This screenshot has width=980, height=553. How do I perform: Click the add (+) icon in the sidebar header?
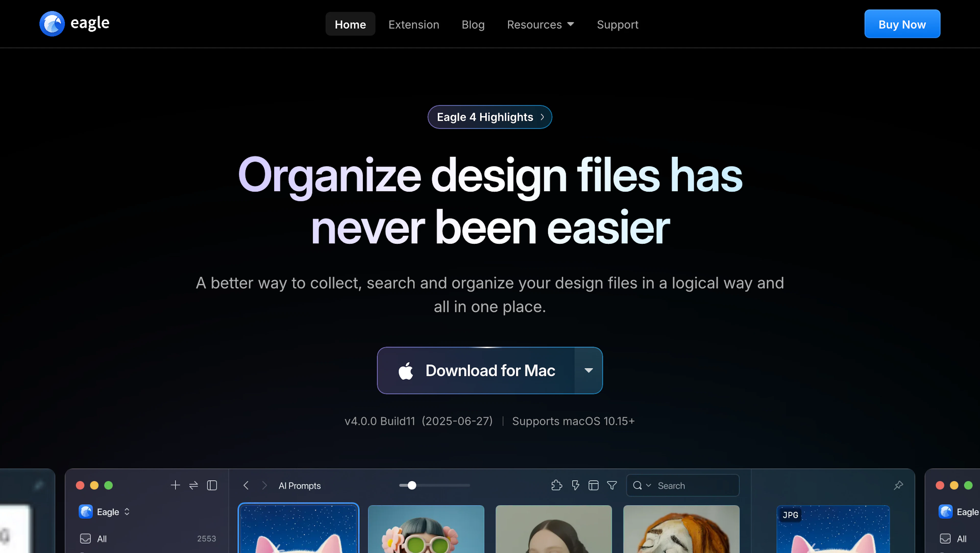click(x=175, y=485)
